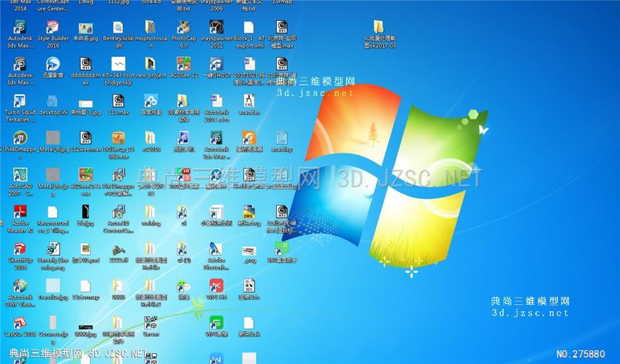Select the 新块.bak backup file

(249, 322)
